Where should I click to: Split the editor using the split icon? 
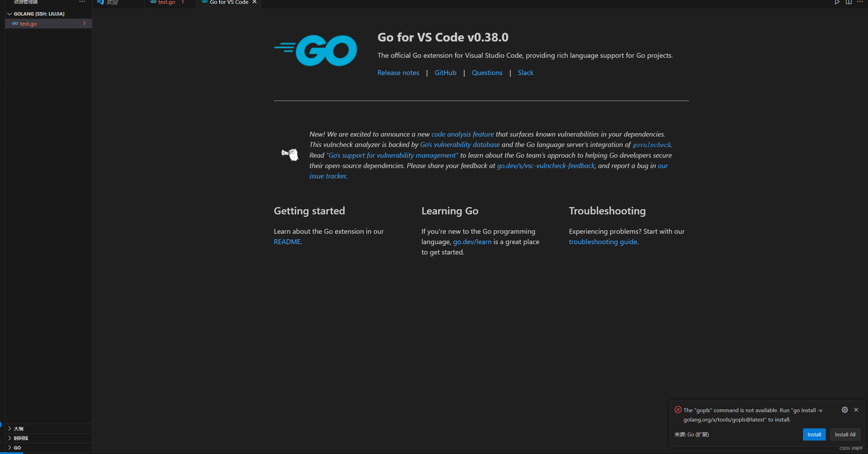pos(849,2)
